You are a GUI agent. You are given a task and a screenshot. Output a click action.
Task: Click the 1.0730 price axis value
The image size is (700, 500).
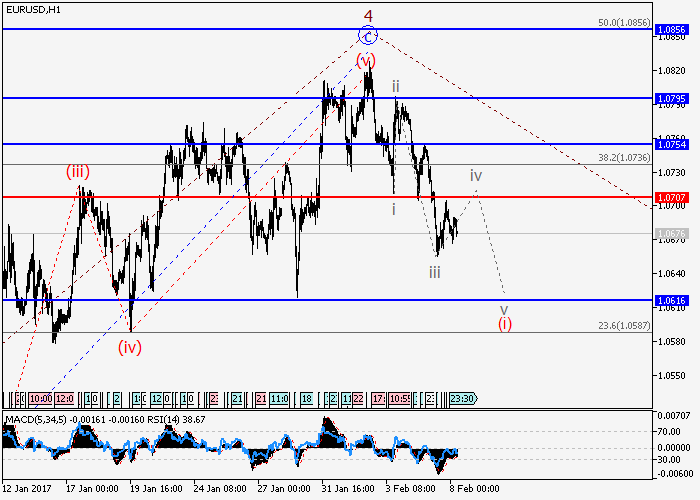coord(671,172)
